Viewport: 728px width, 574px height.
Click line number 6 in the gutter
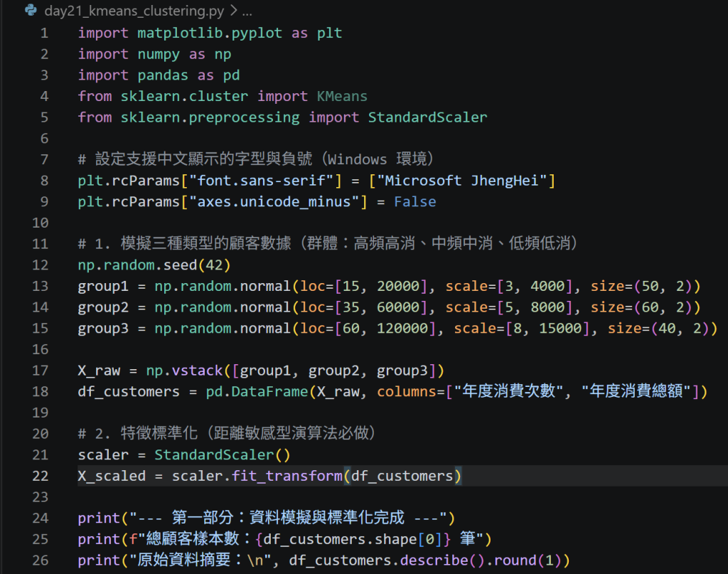(44, 139)
